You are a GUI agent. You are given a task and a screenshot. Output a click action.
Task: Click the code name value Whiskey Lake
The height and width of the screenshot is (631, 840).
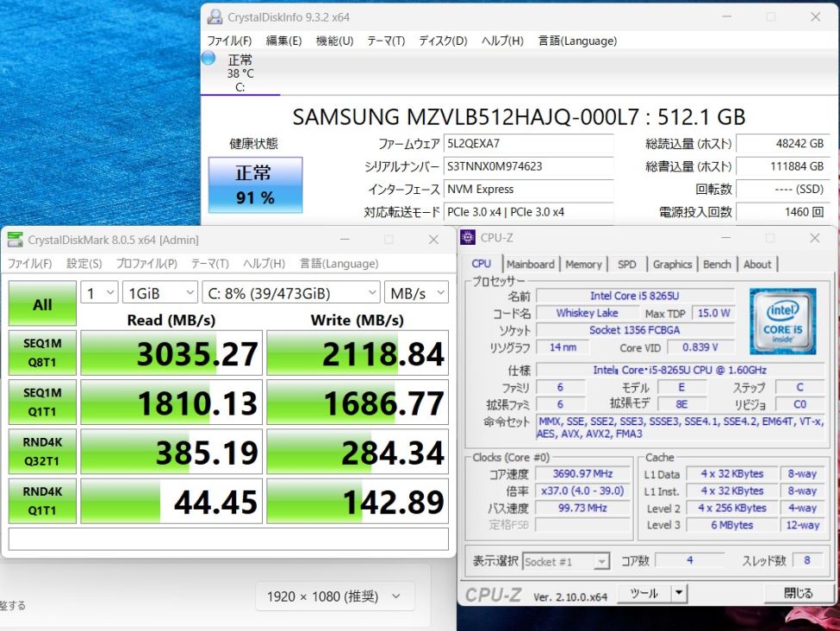click(588, 313)
